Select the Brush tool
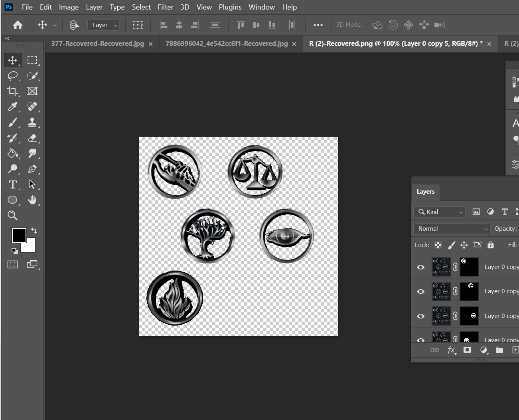The height and width of the screenshot is (420, 519). [x=12, y=122]
